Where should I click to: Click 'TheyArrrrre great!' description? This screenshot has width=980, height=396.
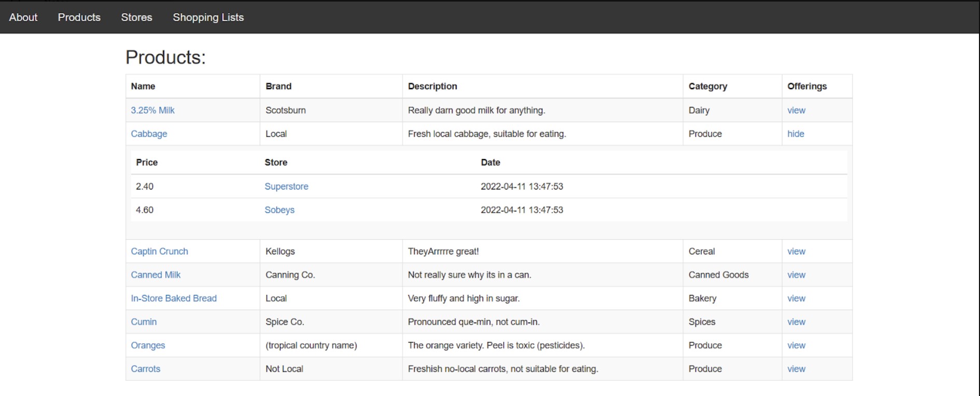pos(443,251)
